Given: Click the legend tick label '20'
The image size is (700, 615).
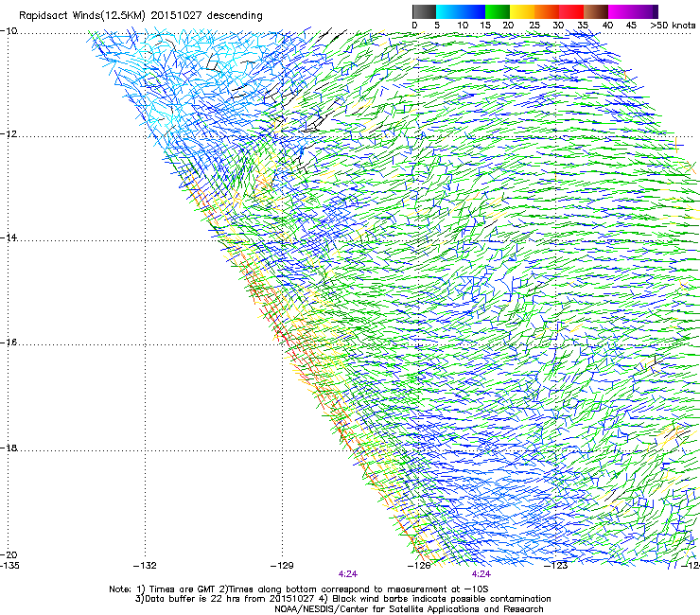Looking at the screenshot, I should pyautogui.click(x=508, y=26).
